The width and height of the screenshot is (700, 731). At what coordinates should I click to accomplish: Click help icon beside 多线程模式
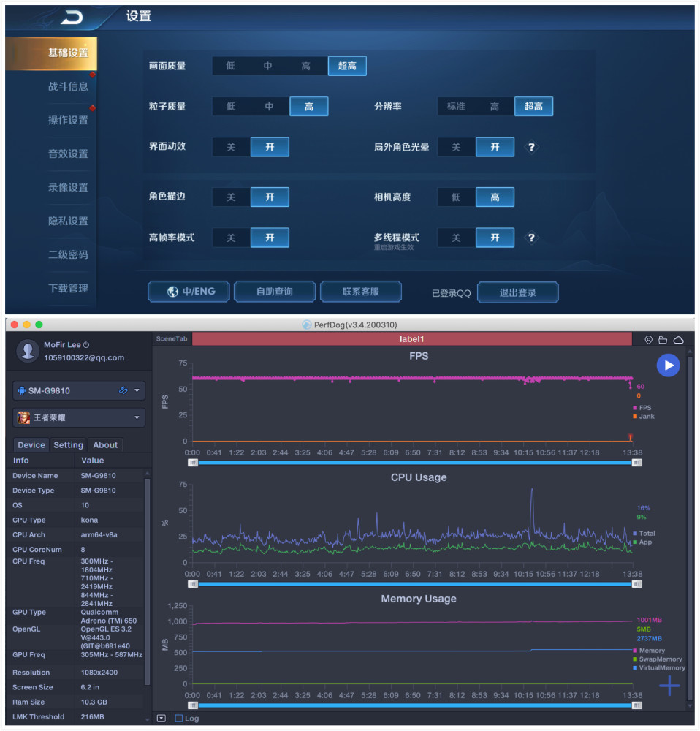pyautogui.click(x=531, y=238)
